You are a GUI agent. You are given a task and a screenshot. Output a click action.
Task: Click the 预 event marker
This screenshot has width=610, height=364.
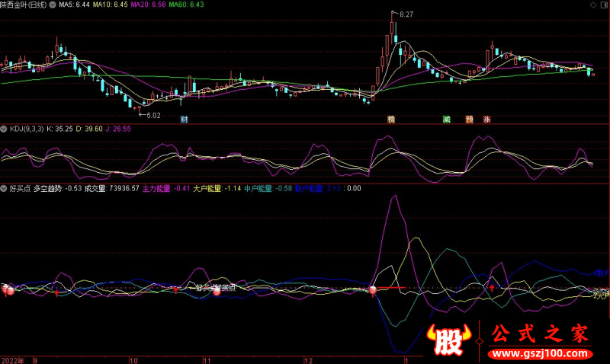[469, 120]
